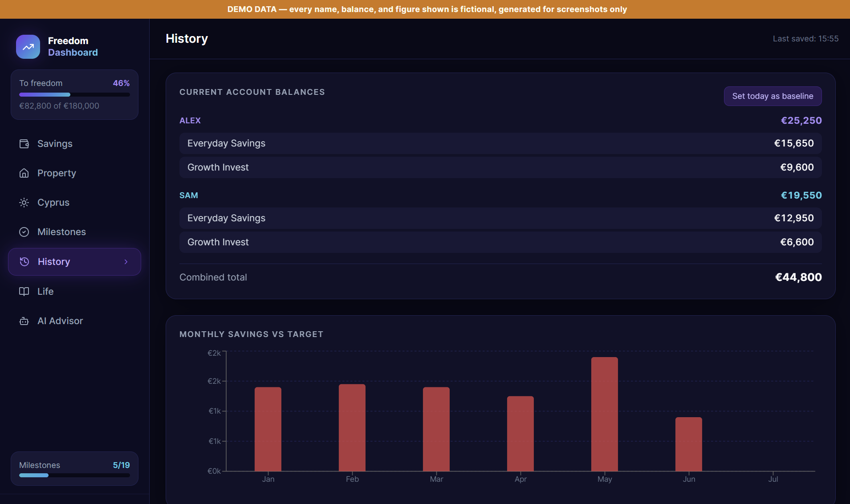This screenshot has height=504, width=850.
Task: Click the Current Account Balances heading
Action: point(252,92)
